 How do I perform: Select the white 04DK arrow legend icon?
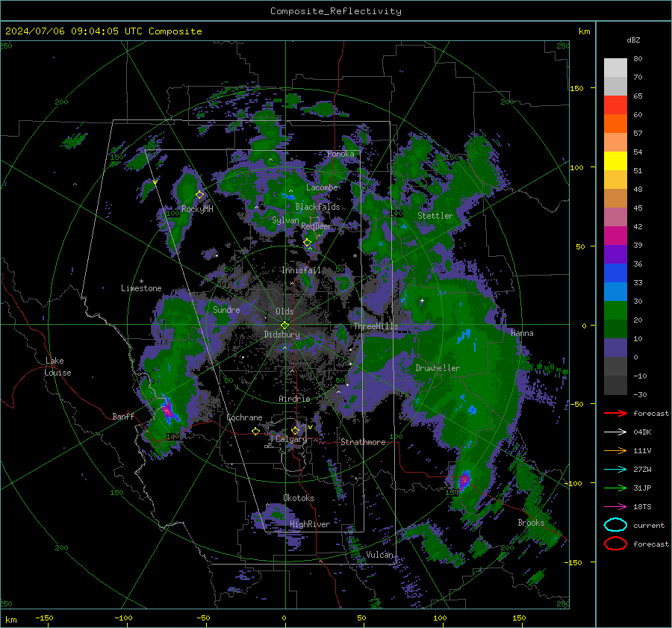coord(615,432)
